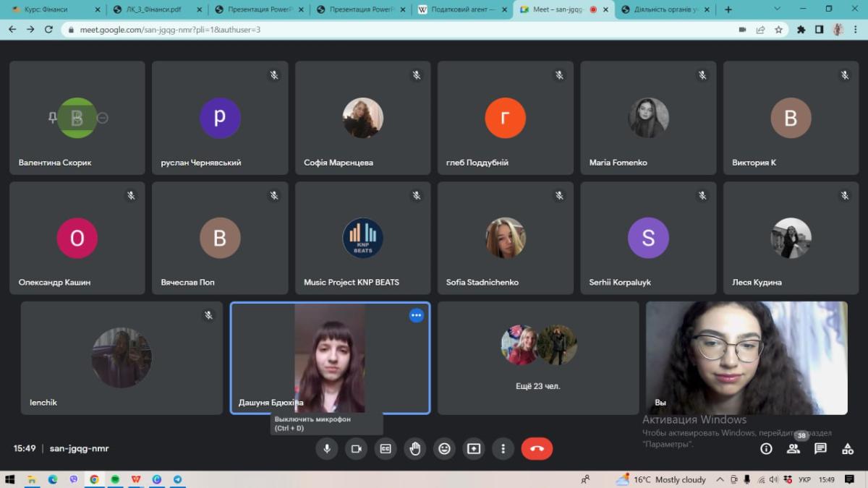Click muted mic icon on Music Project KNP BEATS tile
868x488 pixels.
pos(417,195)
